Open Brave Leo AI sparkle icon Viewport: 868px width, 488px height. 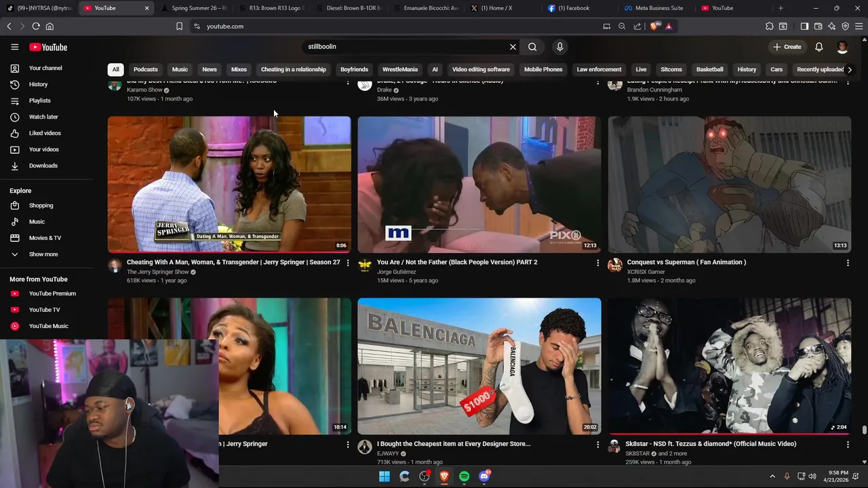tap(831, 26)
